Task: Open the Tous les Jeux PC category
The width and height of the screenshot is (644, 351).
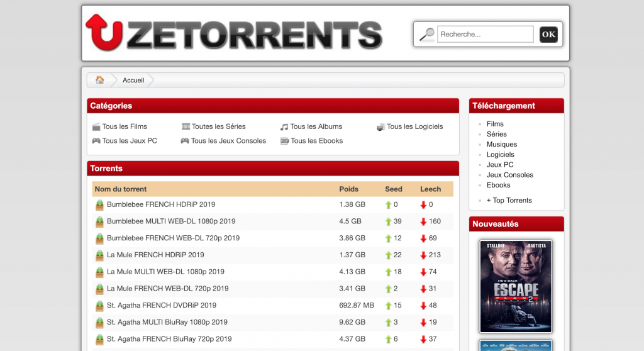Action: pyautogui.click(x=130, y=140)
